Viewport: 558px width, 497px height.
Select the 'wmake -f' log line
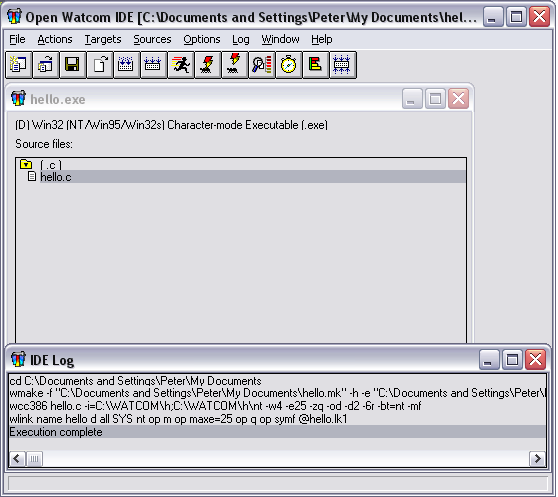coord(278,393)
